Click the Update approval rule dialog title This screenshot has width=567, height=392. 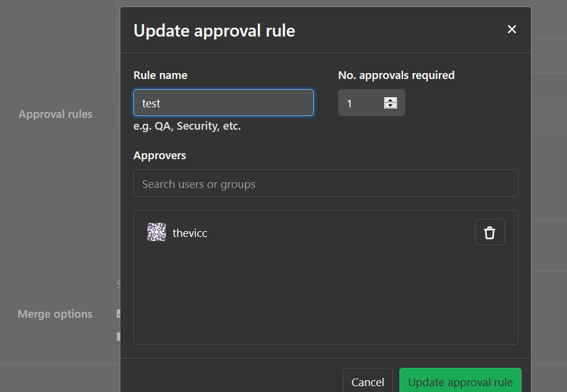tap(214, 31)
